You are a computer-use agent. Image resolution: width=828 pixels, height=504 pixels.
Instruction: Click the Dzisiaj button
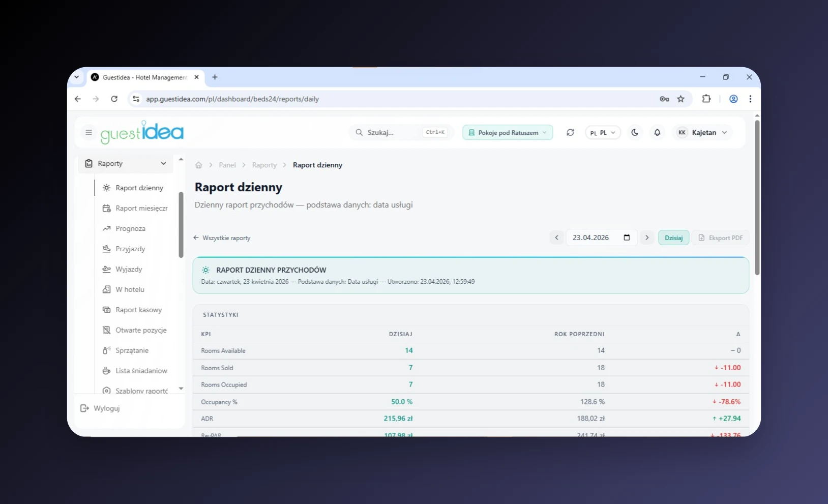(x=674, y=238)
